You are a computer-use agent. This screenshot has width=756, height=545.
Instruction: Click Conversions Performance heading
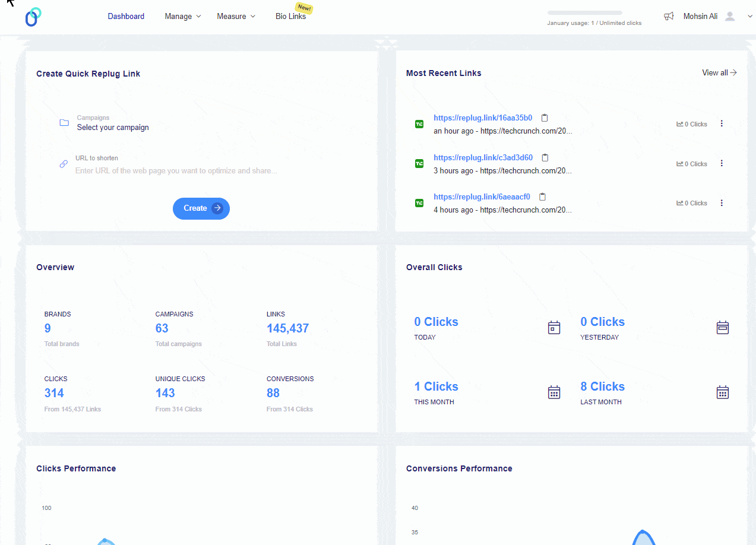tap(459, 468)
